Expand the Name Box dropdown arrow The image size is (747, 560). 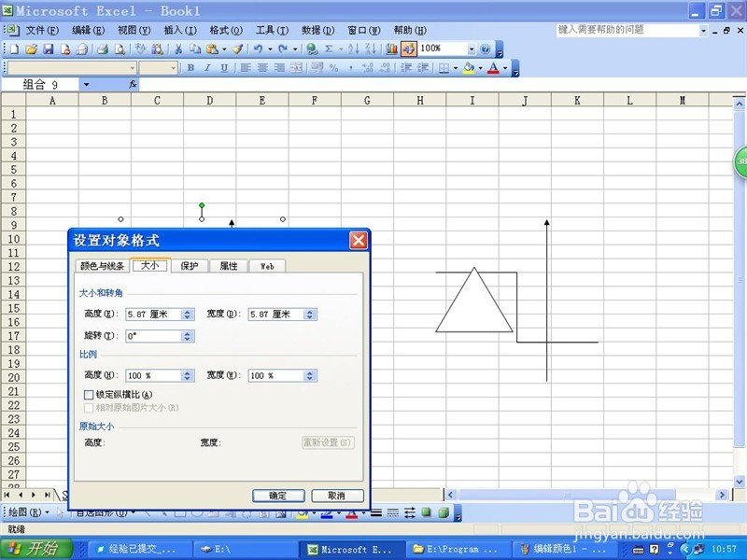point(86,85)
